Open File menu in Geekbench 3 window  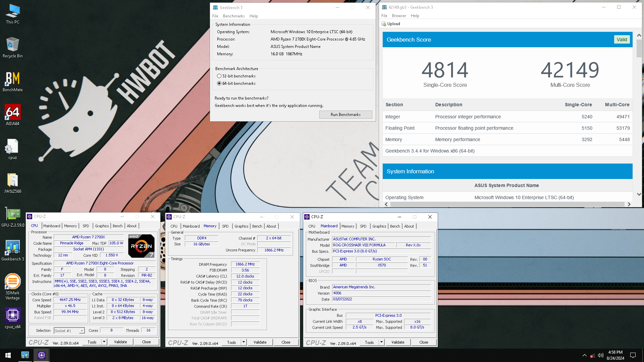(215, 16)
